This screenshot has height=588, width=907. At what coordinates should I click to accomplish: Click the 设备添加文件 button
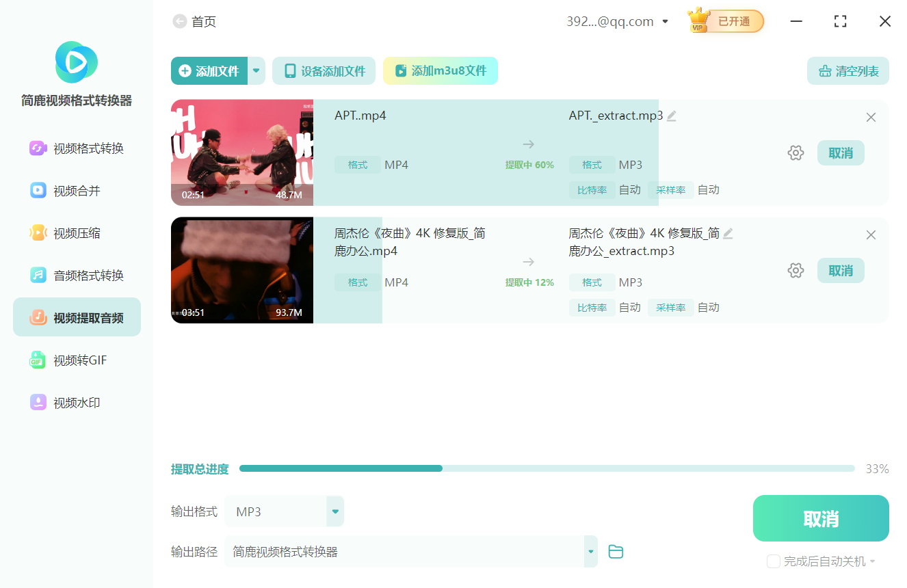pyautogui.click(x=324, y=71)
